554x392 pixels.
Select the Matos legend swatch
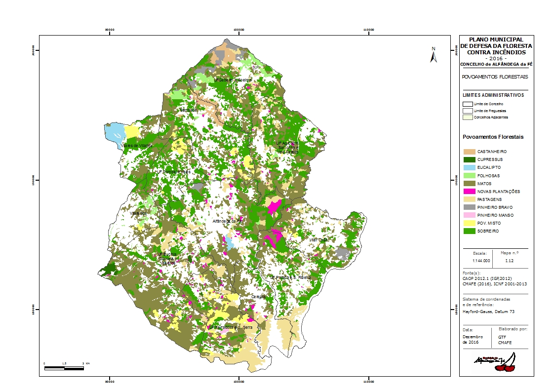[x=469, y=183]
